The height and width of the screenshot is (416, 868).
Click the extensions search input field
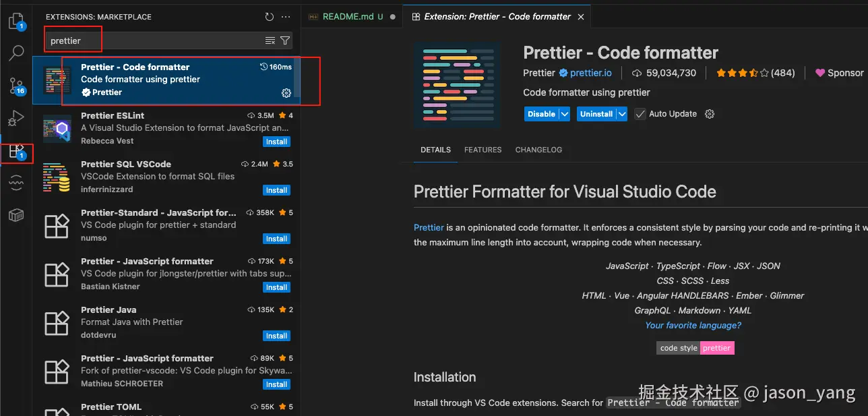point(155,41)
